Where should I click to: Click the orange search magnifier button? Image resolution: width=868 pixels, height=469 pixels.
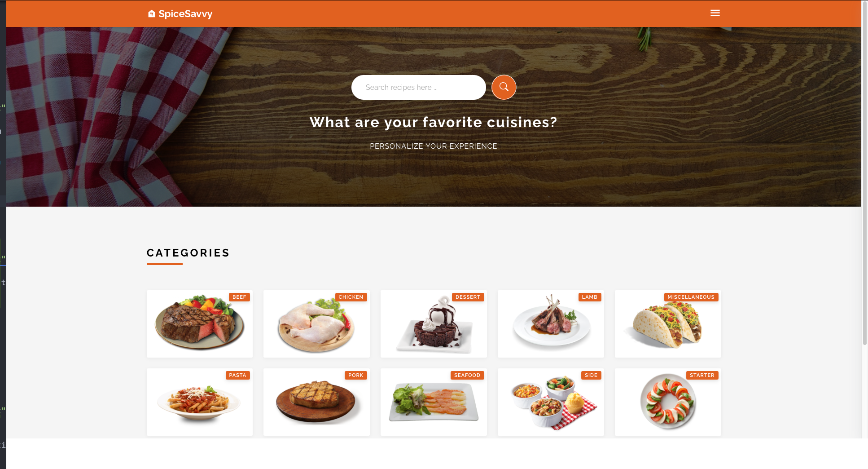pos(504,87)
